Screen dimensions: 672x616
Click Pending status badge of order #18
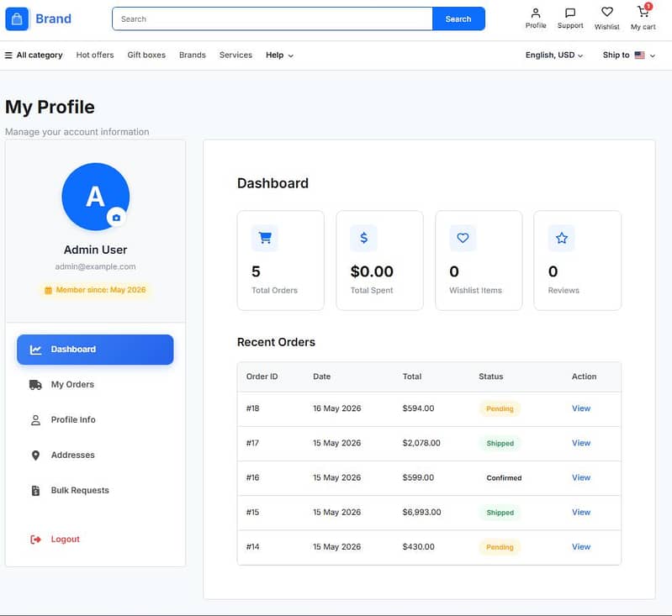point(500,408)
